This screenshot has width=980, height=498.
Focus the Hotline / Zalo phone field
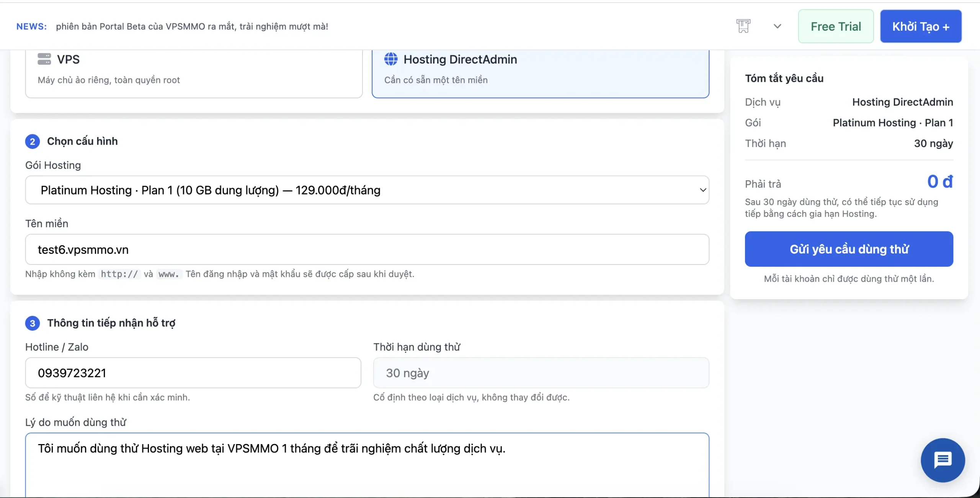(193, 372)
